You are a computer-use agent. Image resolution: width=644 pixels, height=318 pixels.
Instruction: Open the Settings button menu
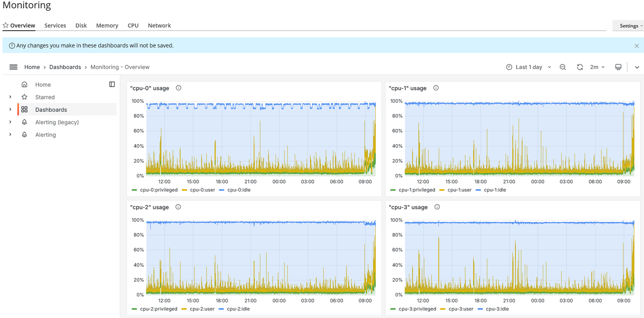(628, 26)
